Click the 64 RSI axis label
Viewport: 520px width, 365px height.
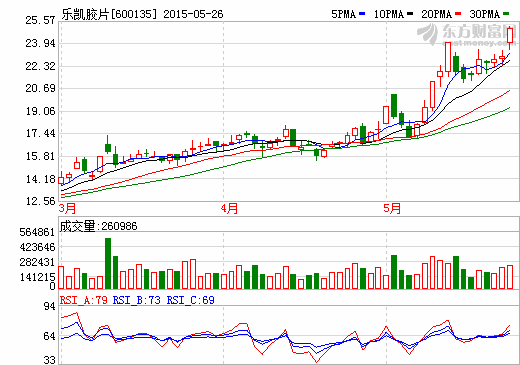click(49, 336)
